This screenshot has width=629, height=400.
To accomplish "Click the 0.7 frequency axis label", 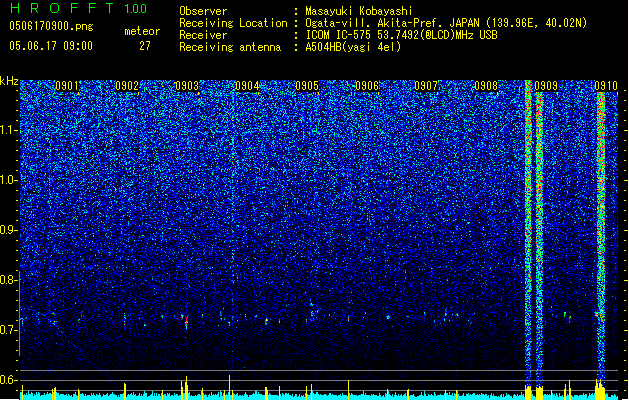I will point(8,330).
